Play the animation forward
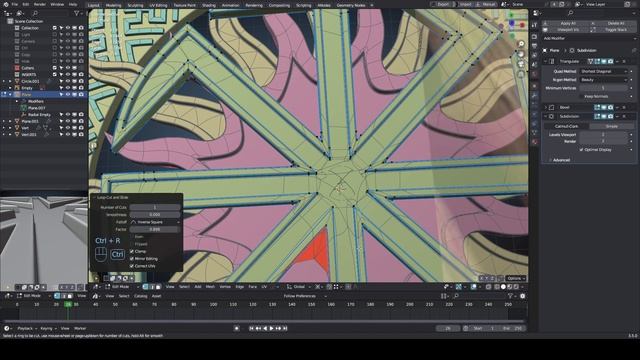The image size is (640, 360). coord(271,328)
